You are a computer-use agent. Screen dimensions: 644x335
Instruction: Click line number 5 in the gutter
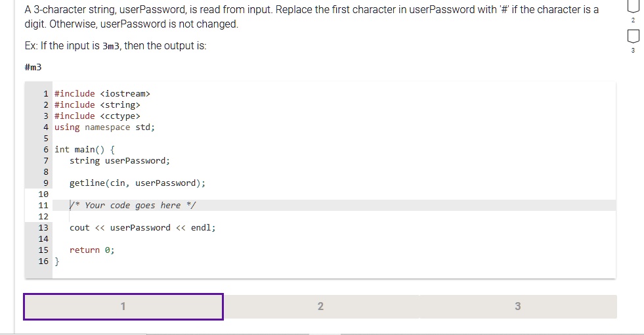46,139
